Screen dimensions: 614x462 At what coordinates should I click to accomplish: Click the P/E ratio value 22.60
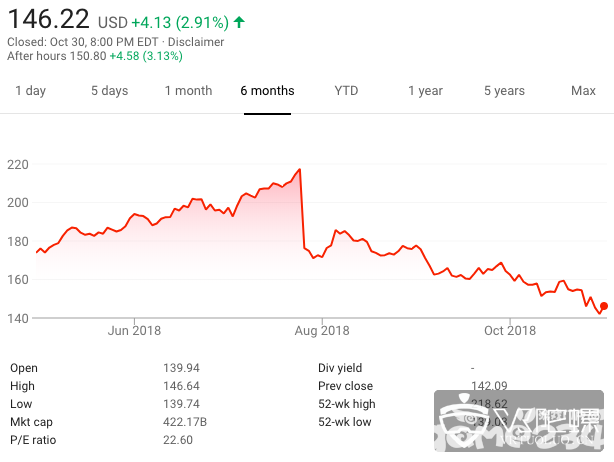tap(178, 440)
